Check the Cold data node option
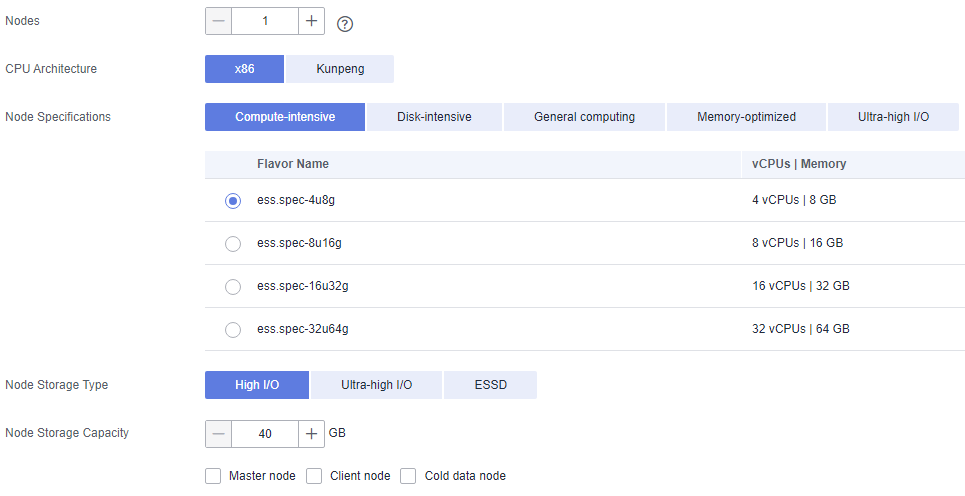The width and height of the screenshot is (965, 496). click(x=408, y=476)
